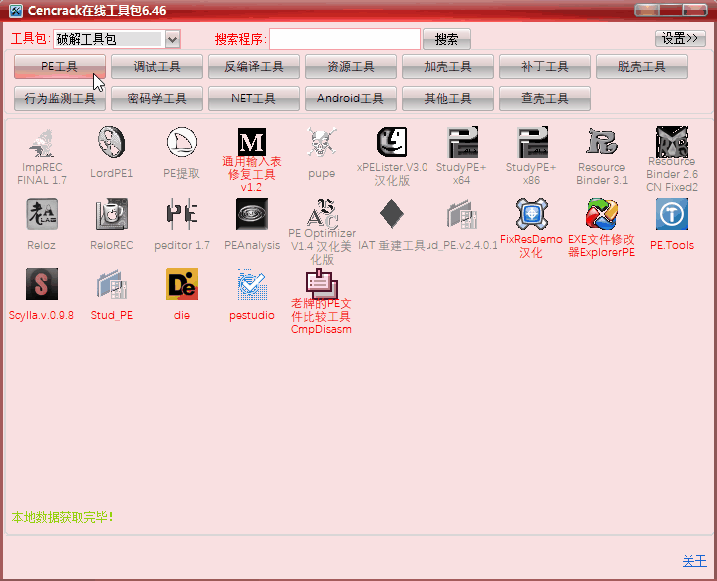Open the PE提取 shark fin icon
Viewport: 717px width, 581px height.
(182, 142)
